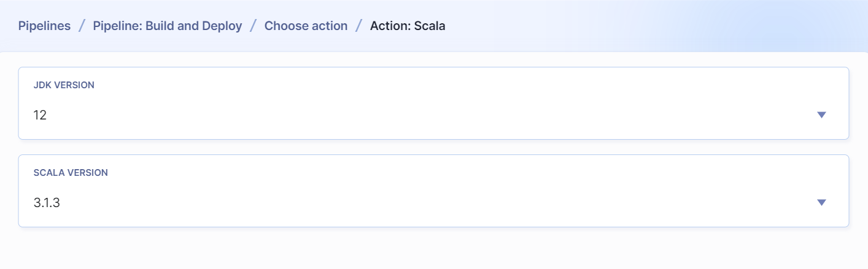Expand the JDK version options list
Screen dimensions: 868x269
tap(822, 115)
